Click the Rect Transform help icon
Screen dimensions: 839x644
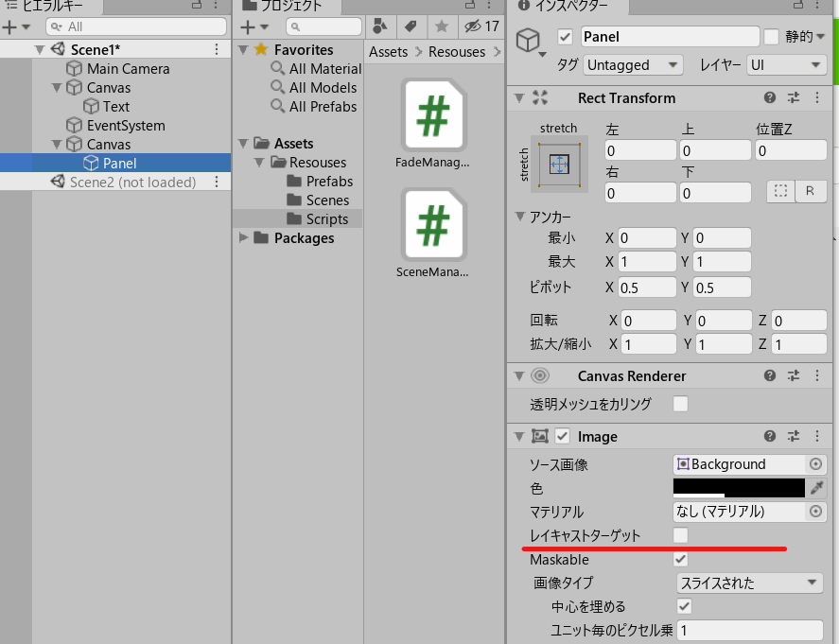pos(768,97)
